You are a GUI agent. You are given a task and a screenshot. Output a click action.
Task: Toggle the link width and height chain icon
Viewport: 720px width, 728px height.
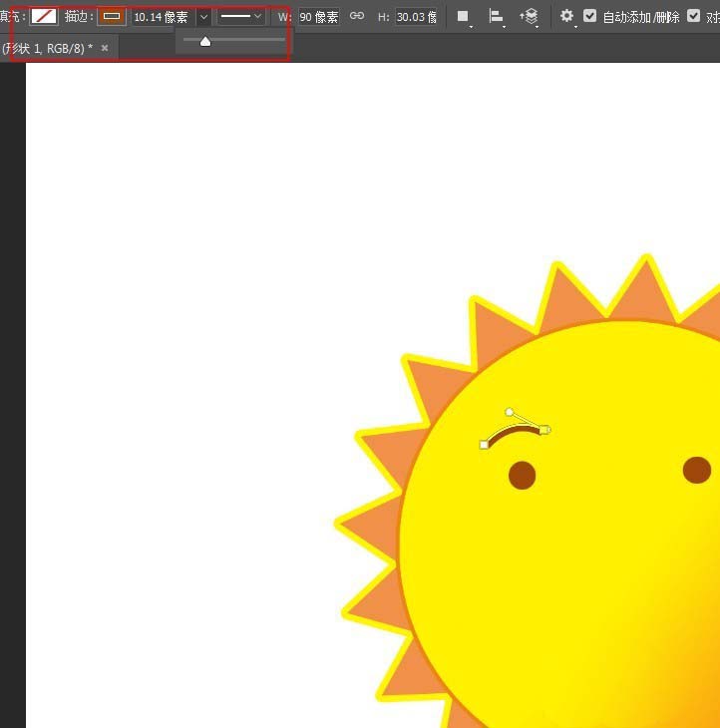tap(357, 16)
